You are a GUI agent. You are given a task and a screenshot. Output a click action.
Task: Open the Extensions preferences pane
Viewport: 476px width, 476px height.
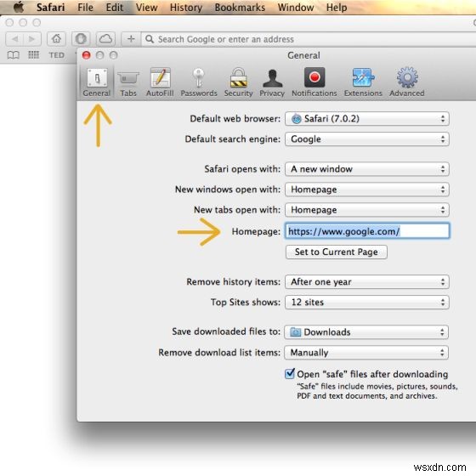[363, 82]
